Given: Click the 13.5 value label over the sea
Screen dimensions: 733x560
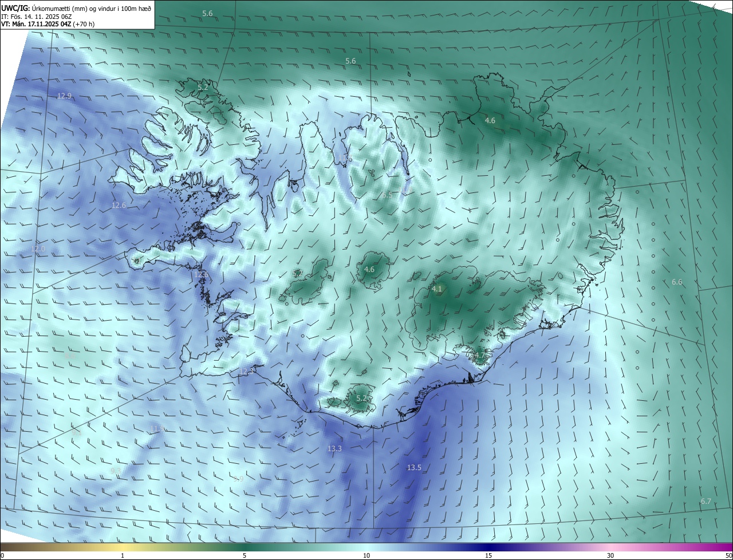Looking at the screenshot, I should click(x=414, y=467).
